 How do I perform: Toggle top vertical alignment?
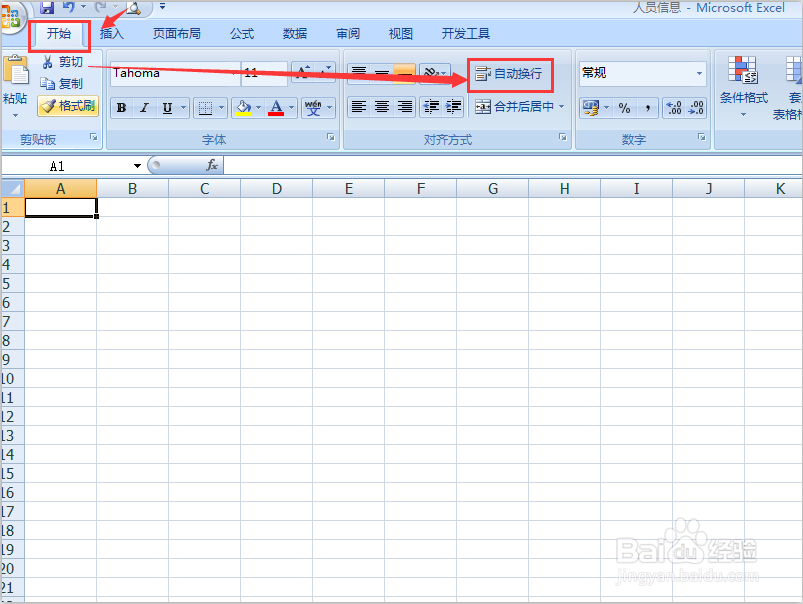tap(359, 73)
